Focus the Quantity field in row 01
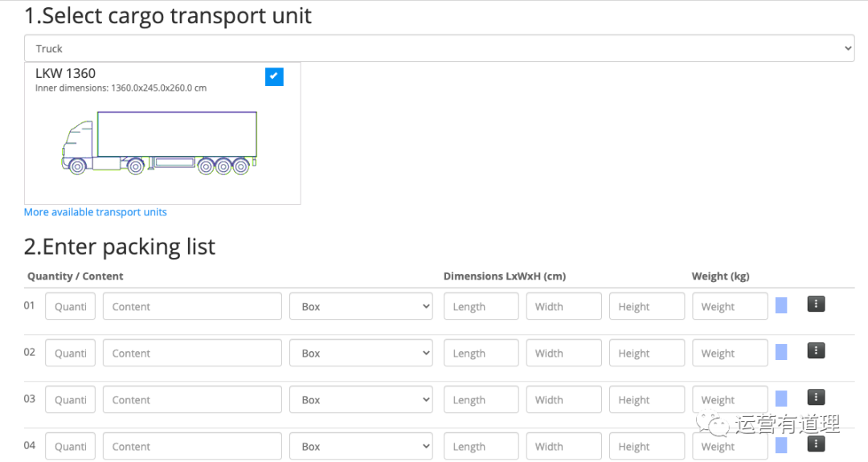The image size is (868, 462). pyautogui.click(x=70, y=306)
